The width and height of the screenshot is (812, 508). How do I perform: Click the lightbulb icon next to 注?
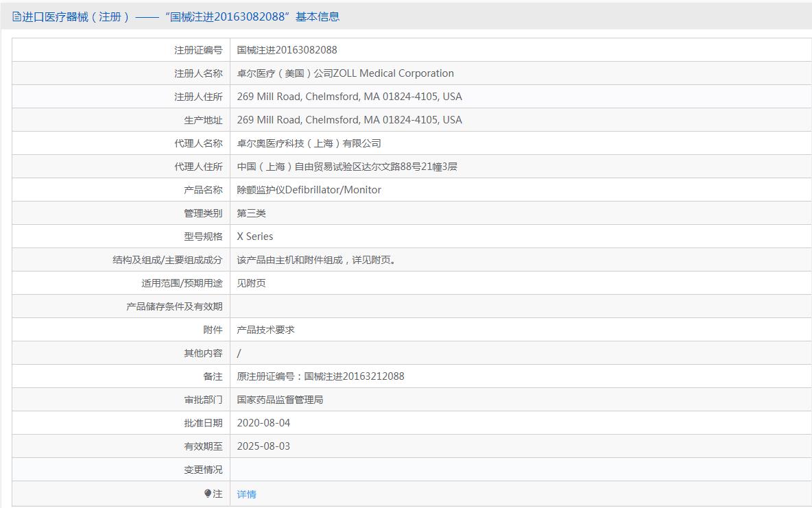click(208, 494)
